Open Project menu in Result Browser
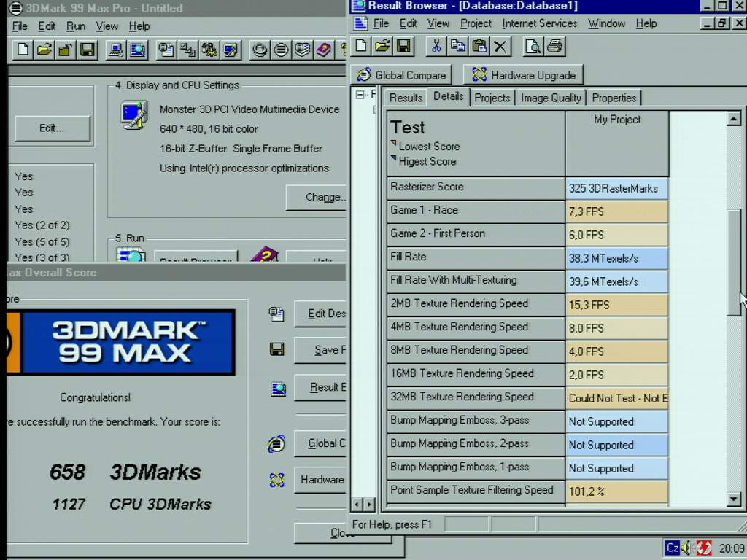The width and height of the screenshot is (747, 560). [476, 23]
